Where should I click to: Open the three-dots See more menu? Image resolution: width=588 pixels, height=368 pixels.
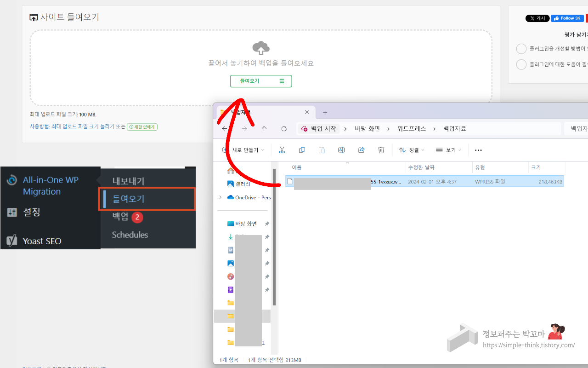click(x=478, y=150)
